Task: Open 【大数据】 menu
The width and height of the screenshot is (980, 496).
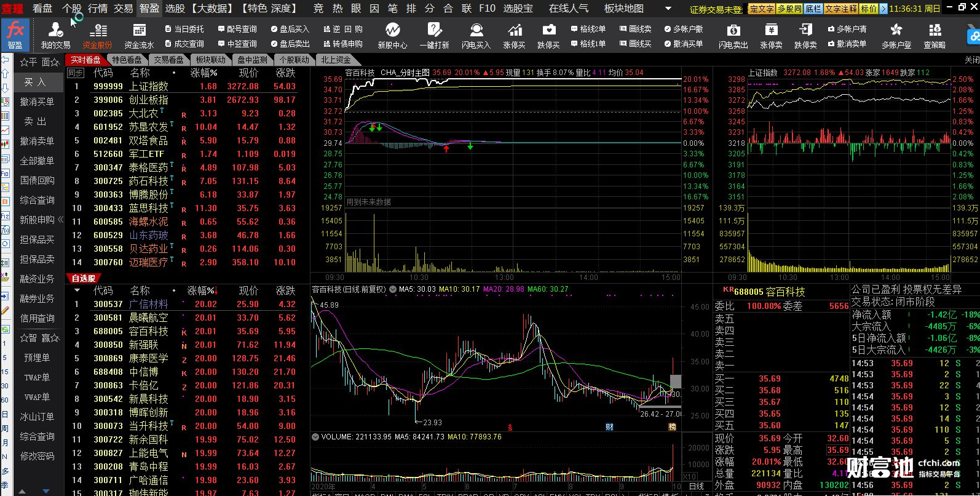Action: [213, 8]
